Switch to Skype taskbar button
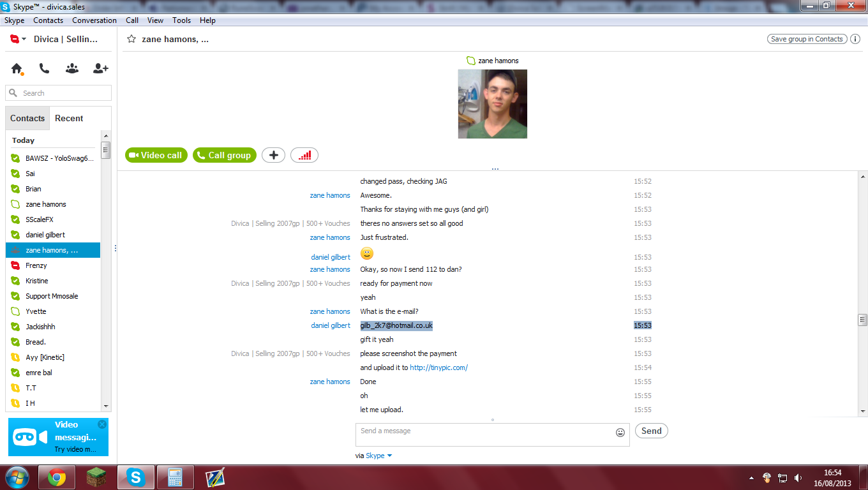 pyautogui.click(x=136, y=477)
